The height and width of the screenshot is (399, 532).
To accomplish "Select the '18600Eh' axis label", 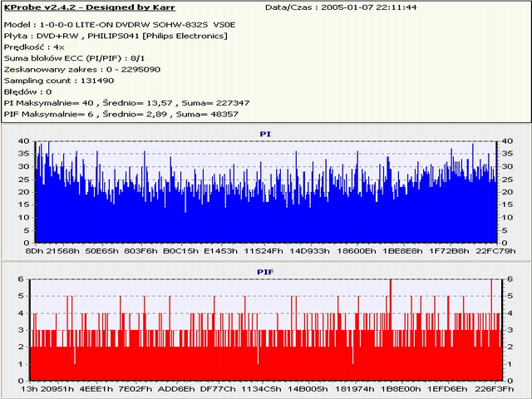I will point(357,251).
